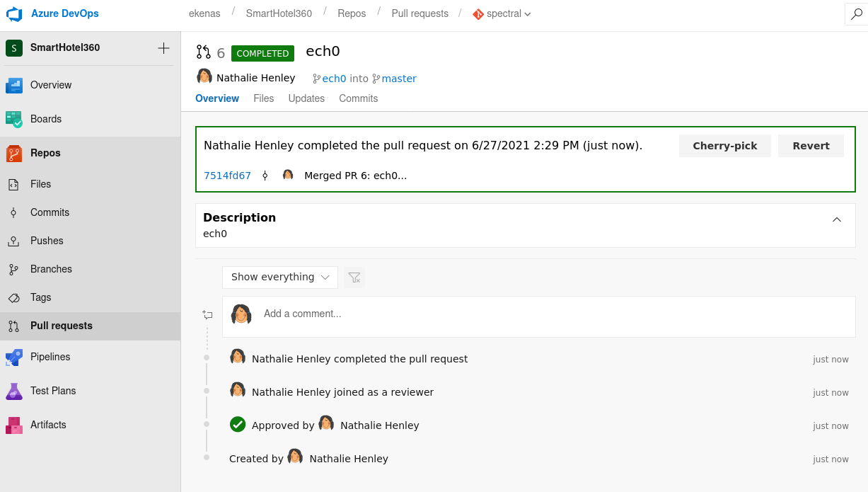Click the green approved checkmark icon
This screenshot has height=492, width=868.
[238, 424]
